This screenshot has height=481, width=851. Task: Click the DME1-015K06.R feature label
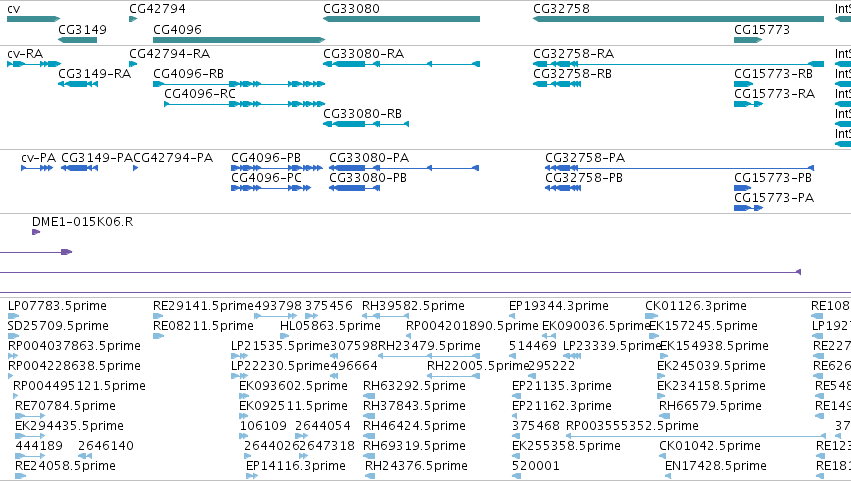pos(82,222)
